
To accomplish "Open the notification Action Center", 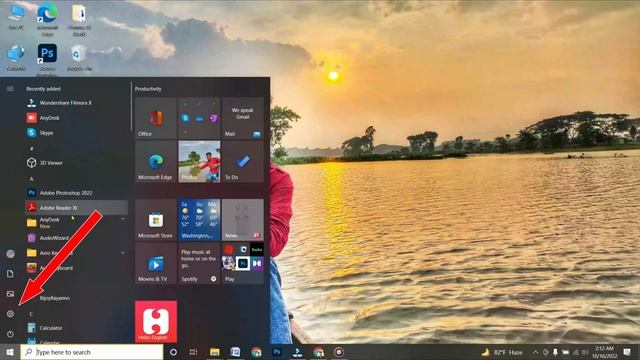I will [627, 352].
